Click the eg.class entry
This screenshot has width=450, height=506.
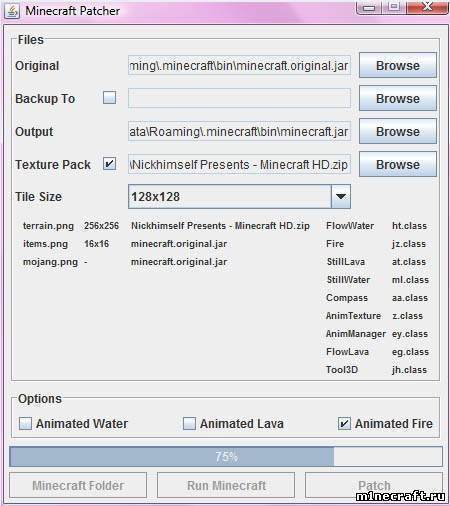click(410, 352)
